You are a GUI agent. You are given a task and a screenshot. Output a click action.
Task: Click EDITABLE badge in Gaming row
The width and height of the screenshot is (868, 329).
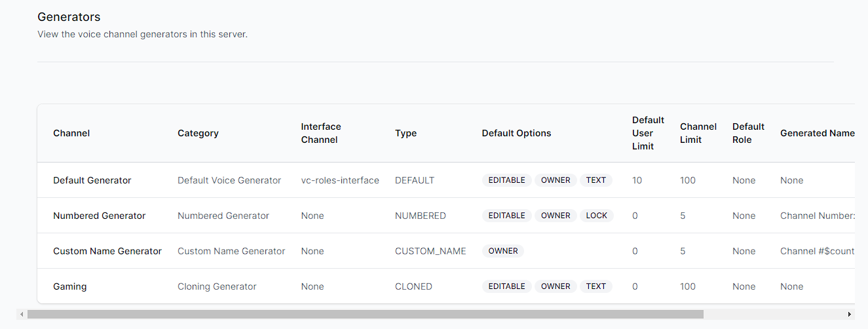(x=507, y=286)
